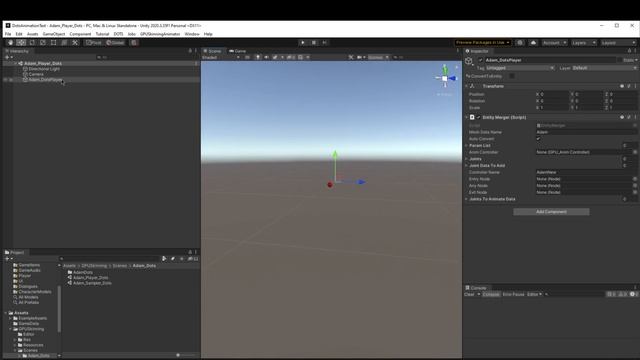Image resolution: width=640 pixels, height=360 pixels.
Task: Select the Transform tool in toolbar
Action: 64,42
